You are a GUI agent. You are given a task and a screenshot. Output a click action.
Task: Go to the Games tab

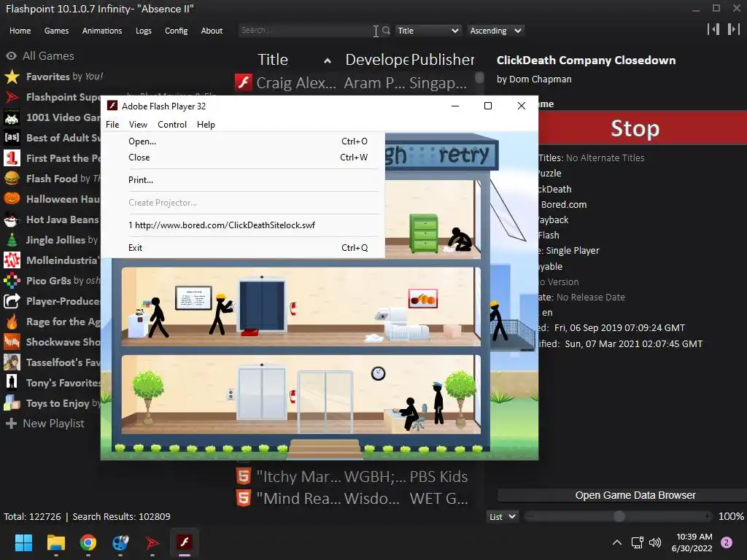coord(56,31)
